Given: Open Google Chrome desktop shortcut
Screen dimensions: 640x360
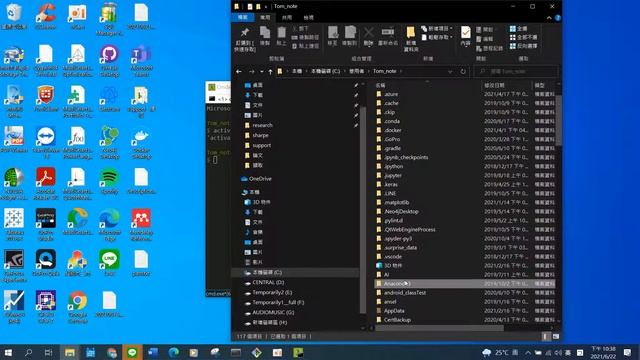Looking at the screenshot, I should [78, 307].
